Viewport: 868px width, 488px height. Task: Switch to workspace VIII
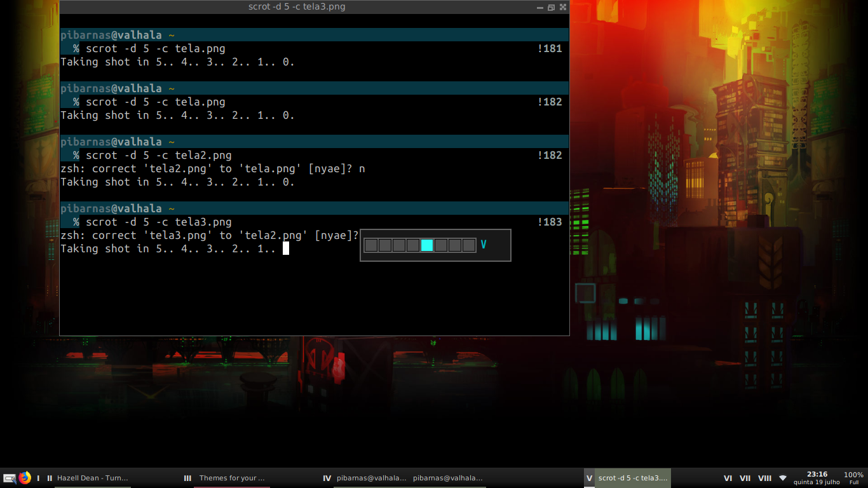[764, 478]
